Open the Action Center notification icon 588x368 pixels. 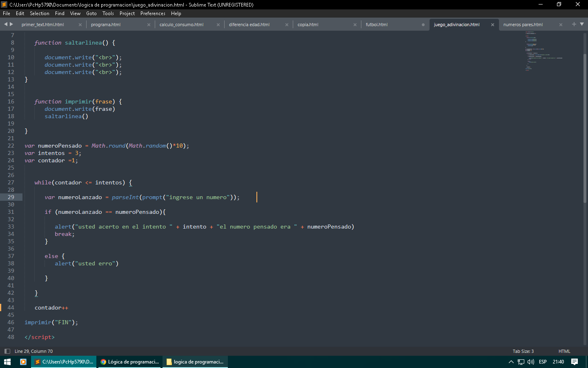tap(575, 362)
